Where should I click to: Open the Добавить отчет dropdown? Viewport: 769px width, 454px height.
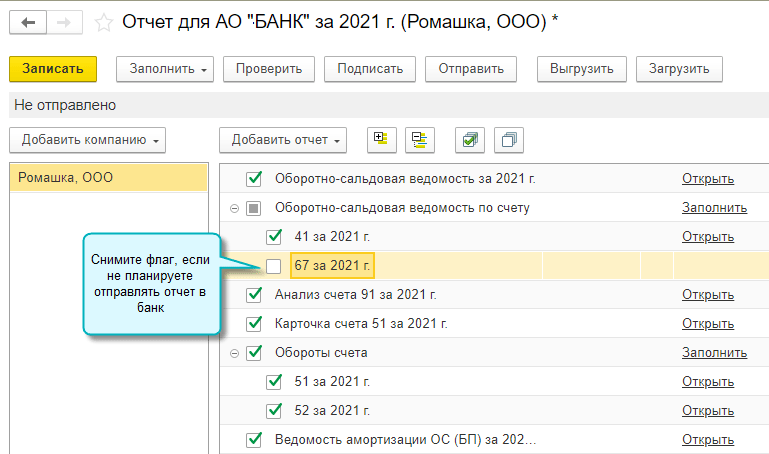click(x=282, y=140)
